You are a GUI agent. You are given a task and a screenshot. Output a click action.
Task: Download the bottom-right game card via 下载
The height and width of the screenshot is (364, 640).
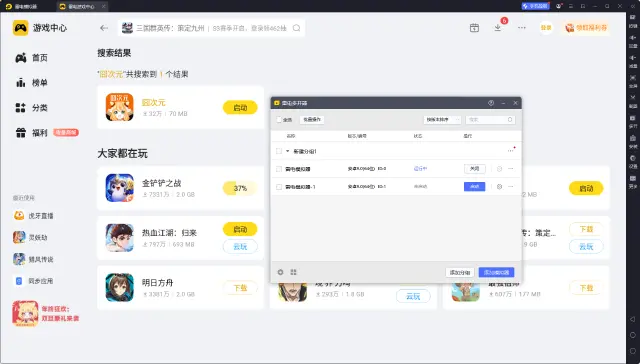(586, 288)
